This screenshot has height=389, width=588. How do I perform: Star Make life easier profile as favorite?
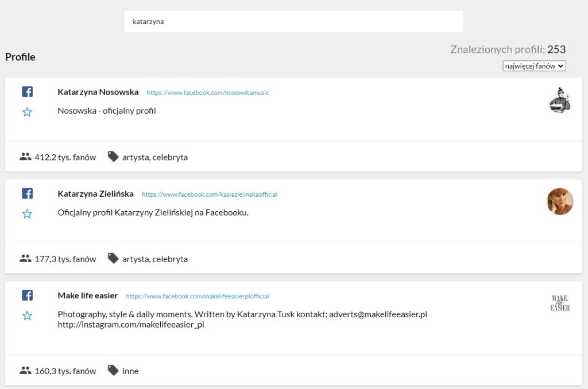click(x=27, y=316)
